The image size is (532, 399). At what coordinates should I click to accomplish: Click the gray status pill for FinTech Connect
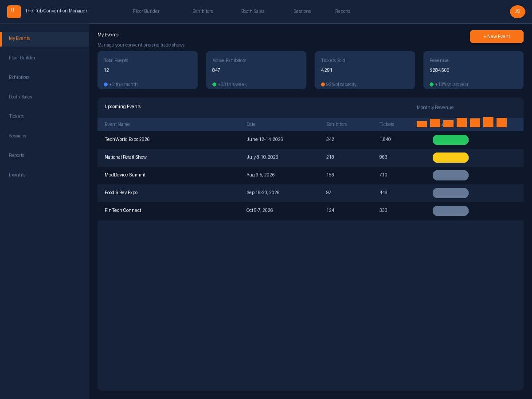pos(450,211)
